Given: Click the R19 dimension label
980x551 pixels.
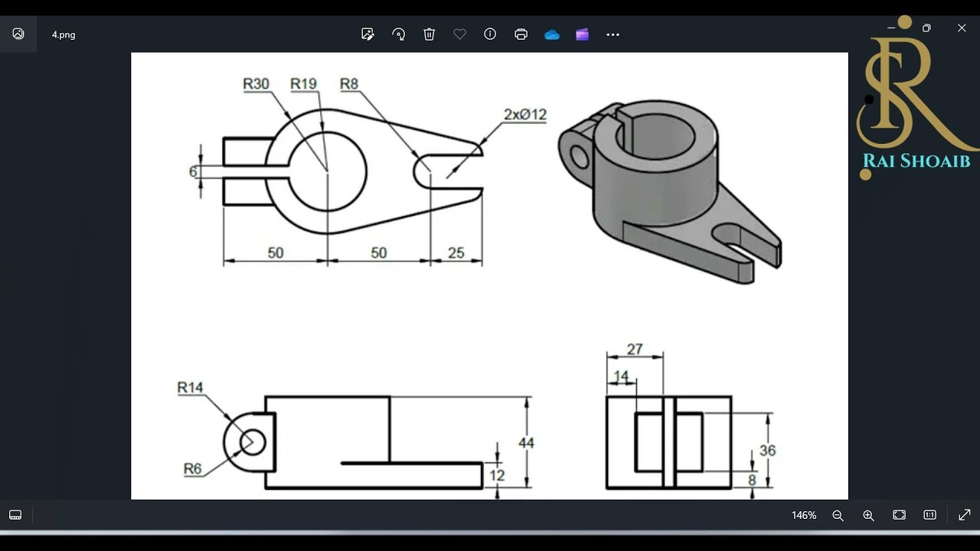Looking at the screenshot, I should click(x=303, y=84).
